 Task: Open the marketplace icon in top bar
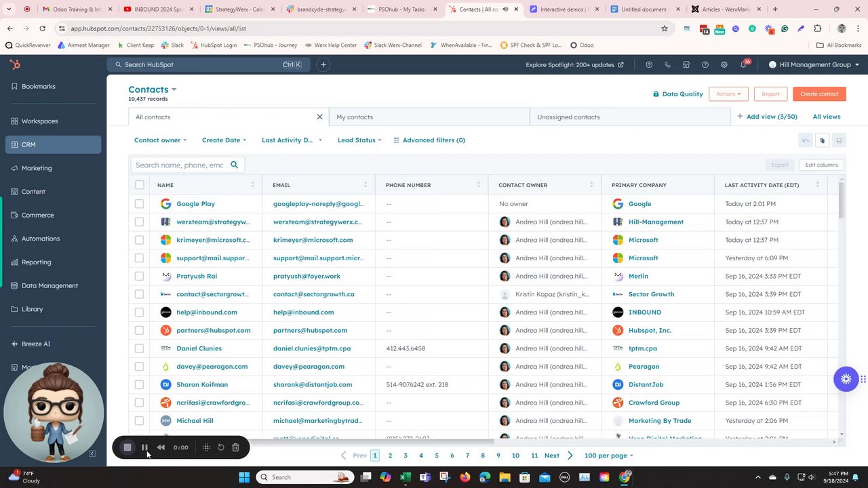pyautogui.click(x=686, y=64)
